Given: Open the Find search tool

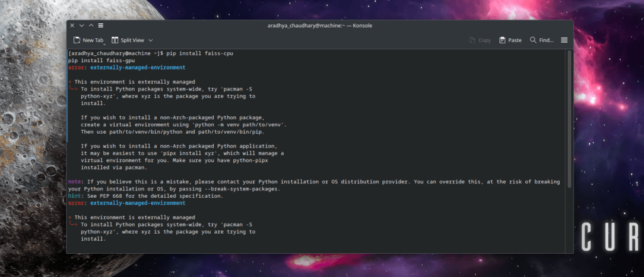Looking at the screenshot, I should pos(541,40).
